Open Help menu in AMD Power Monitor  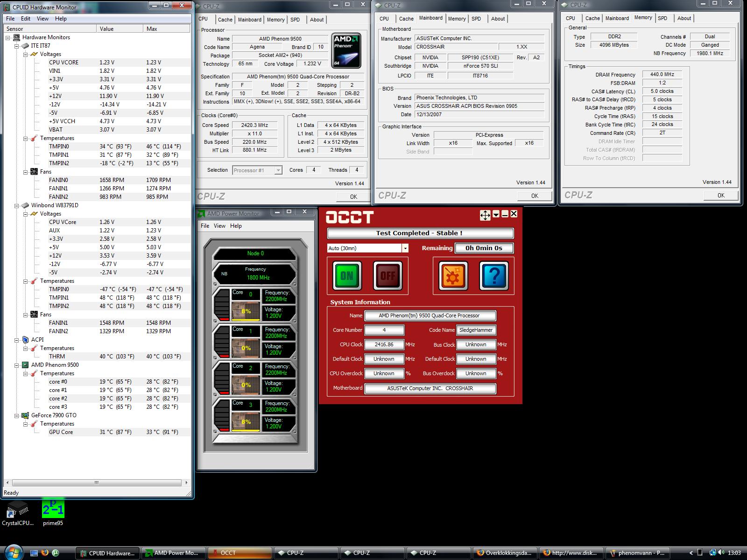click(x=236, y=226)
